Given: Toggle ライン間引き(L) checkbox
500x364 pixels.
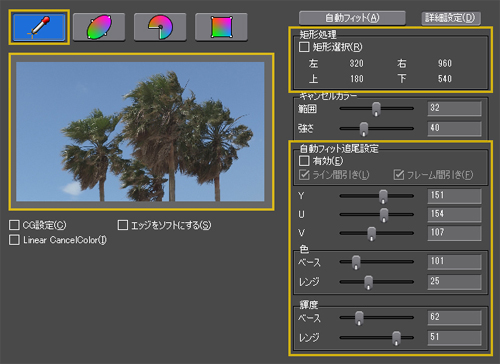Looking at the screenshot, I should coord(304,175).
